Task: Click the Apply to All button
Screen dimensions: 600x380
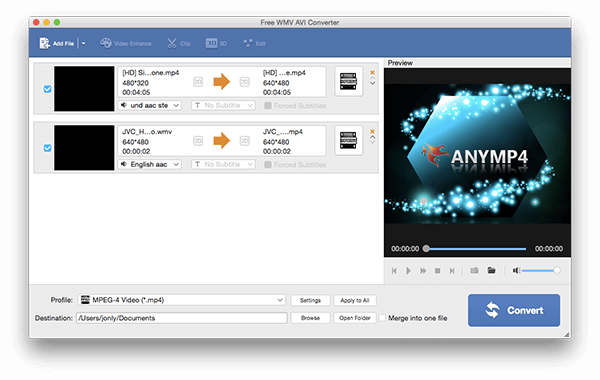Action: pyautogui.click(x=355, y=300)
